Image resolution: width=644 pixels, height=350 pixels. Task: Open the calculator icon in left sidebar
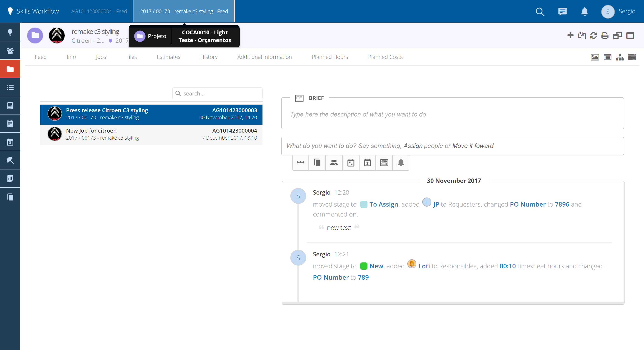point(10,106)
